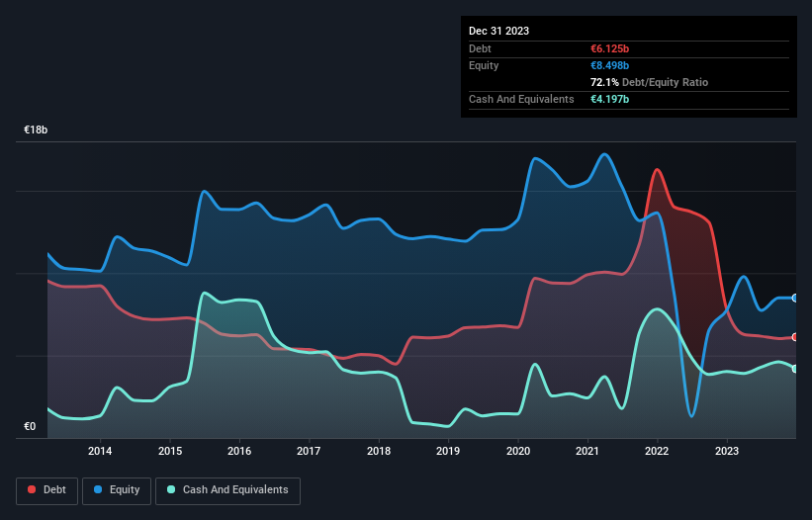Screen dimensions: 812x520
Task: Click the €18b y-axis label
Action: pyautogui.click(x=36, y=130)
